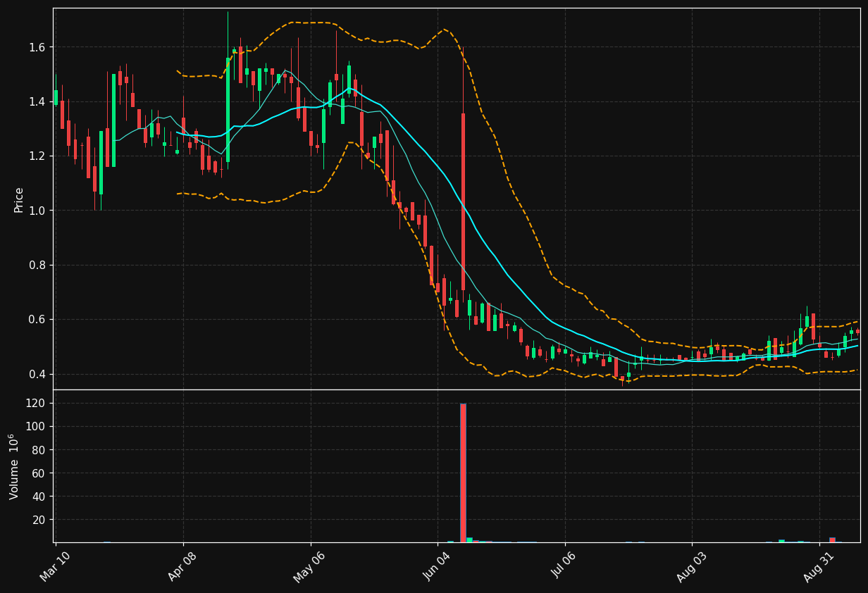The height and width of the screenshot is (593, 868).
Task: Click the 60 volume axis value
Action: pos(39,473)
